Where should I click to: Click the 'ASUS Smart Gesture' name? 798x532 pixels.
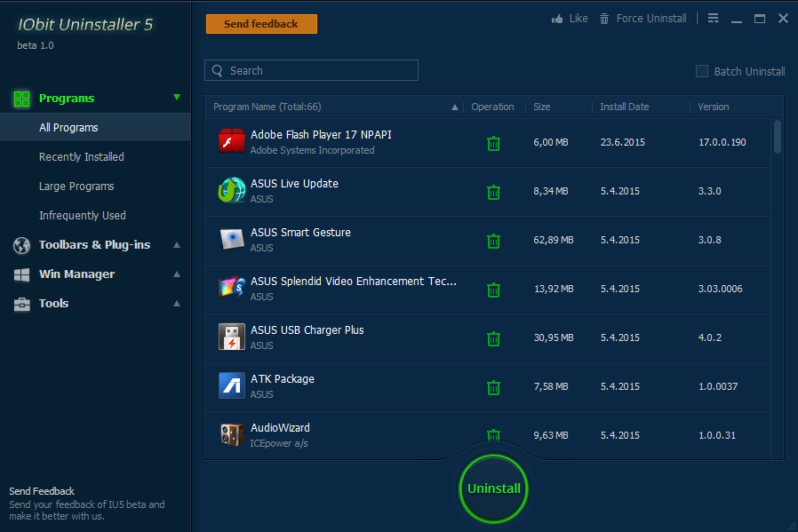[x=300, y=233]
